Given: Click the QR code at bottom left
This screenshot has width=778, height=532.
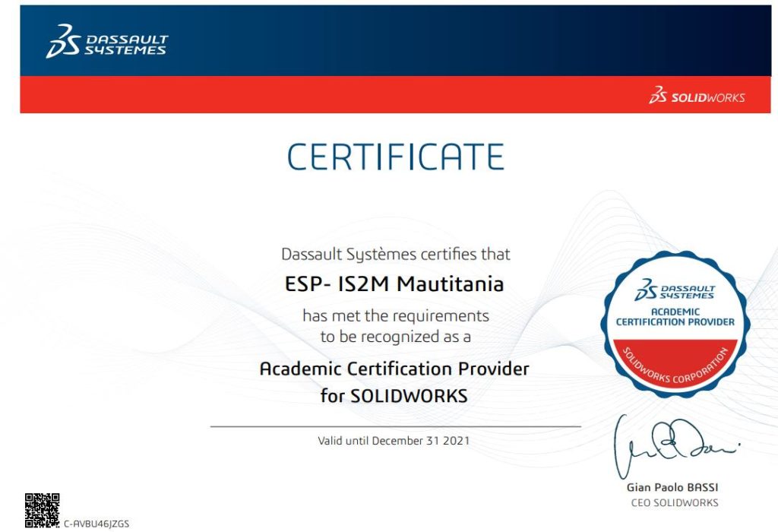Looking at the screenshot, I should click(x=42, y=510).
